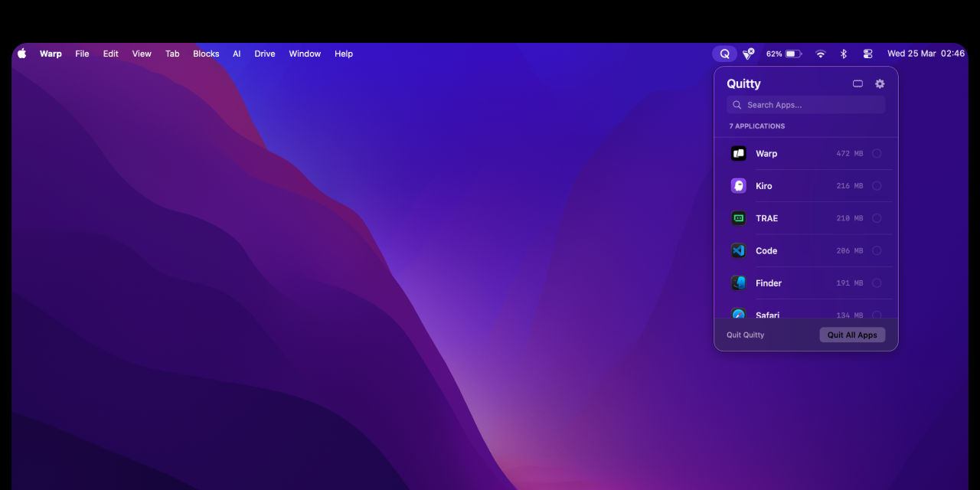Click the Finder app icon
The image size is (980, 490).
pos(738,283)
